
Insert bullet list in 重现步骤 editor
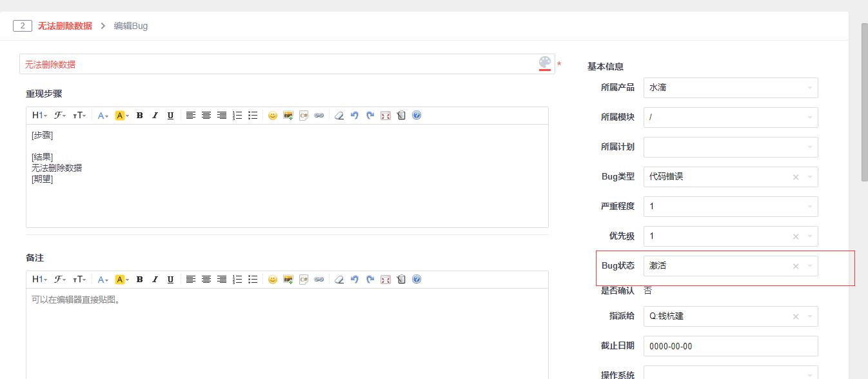click(x=253, y=116)
